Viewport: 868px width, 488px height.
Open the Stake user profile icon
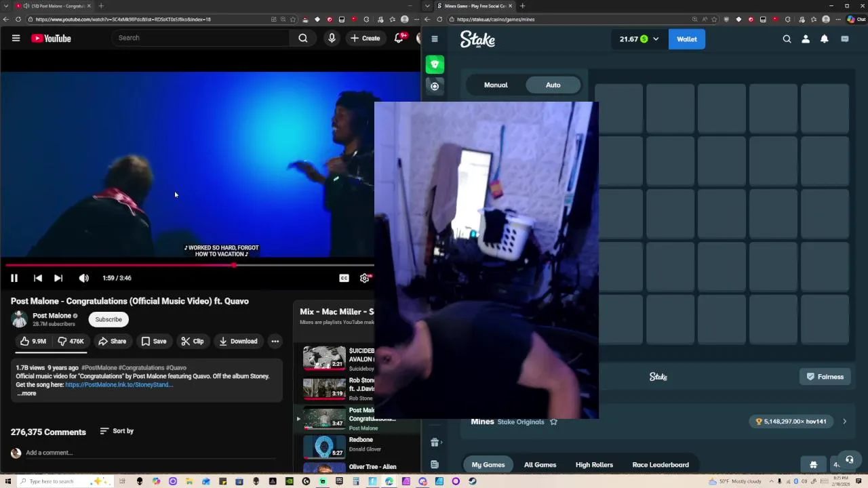click(806, 39)
